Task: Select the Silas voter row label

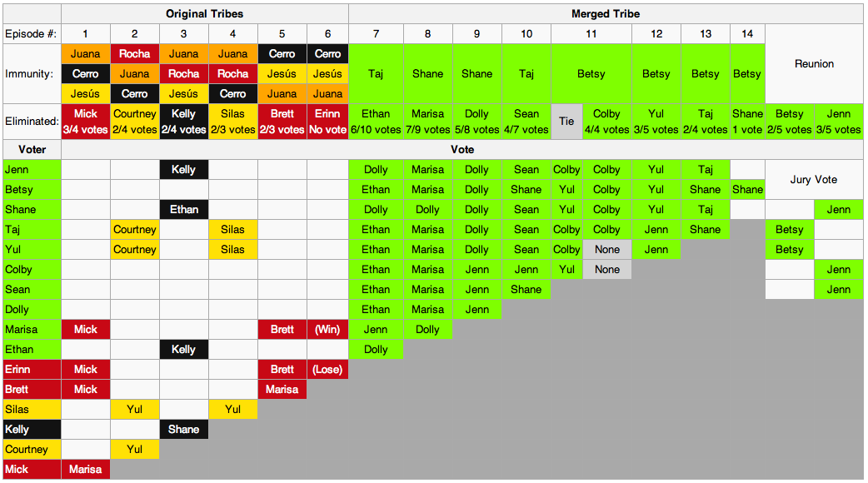Action: pos(32,410)
